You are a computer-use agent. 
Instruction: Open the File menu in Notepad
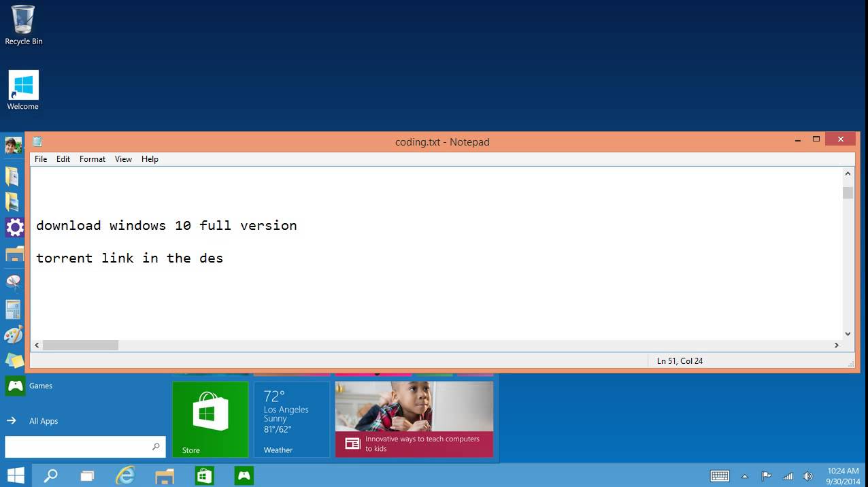[x=41, y=159]
